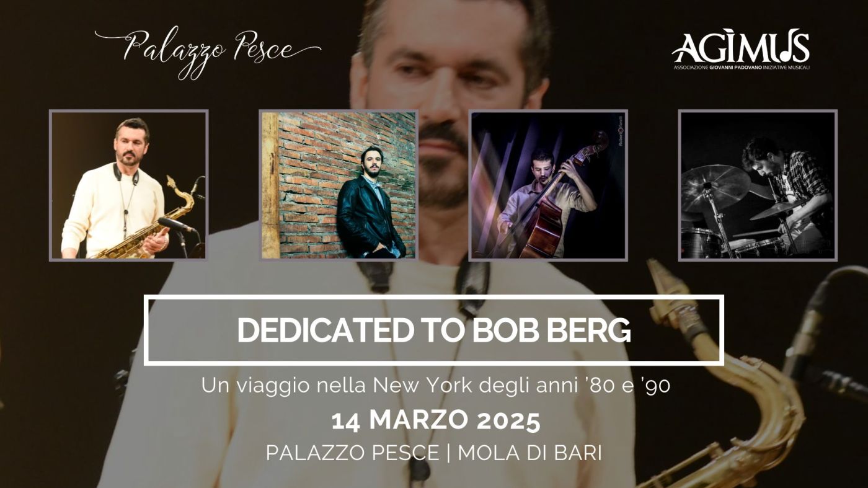
Task: Click the PALAZZO PESCE venue text
Action: tap(352, 453)
